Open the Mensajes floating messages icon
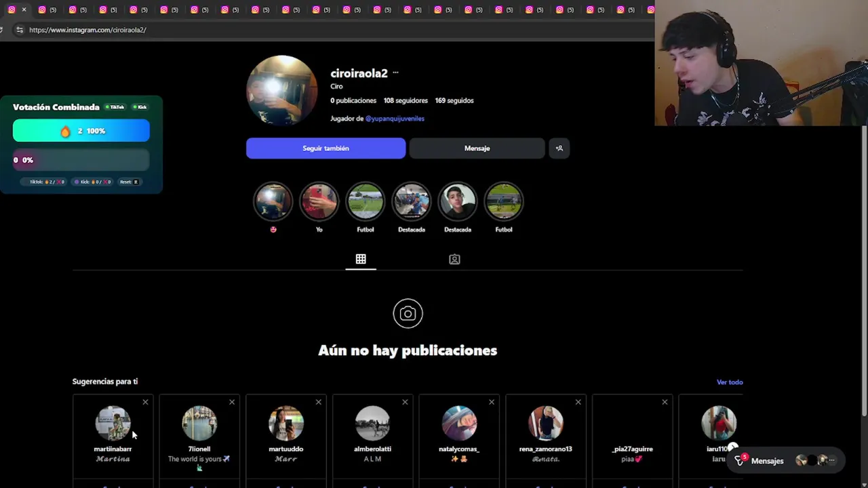The width and height of the screenshot is (868, 488). 740,461
